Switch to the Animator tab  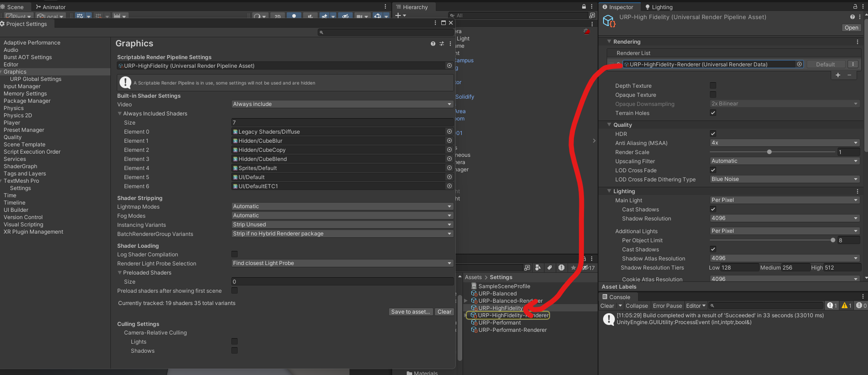pos(50,7)
